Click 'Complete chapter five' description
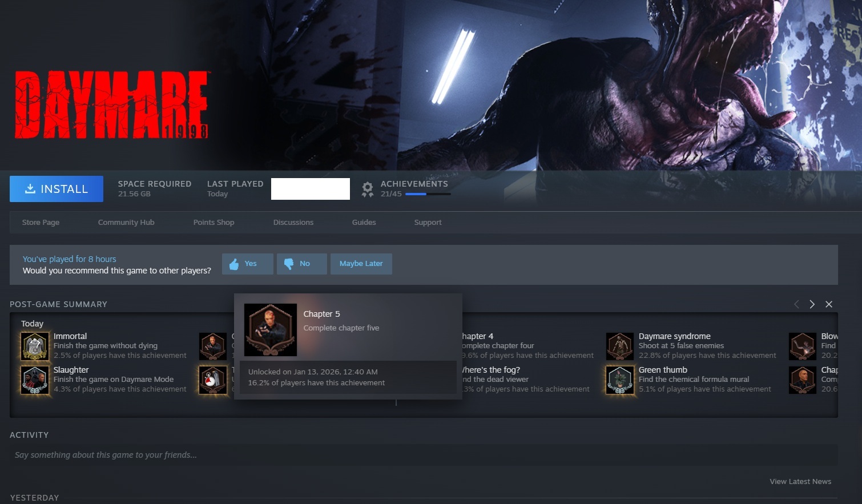The width and height of the screenshot is (862, 504). 341,328
